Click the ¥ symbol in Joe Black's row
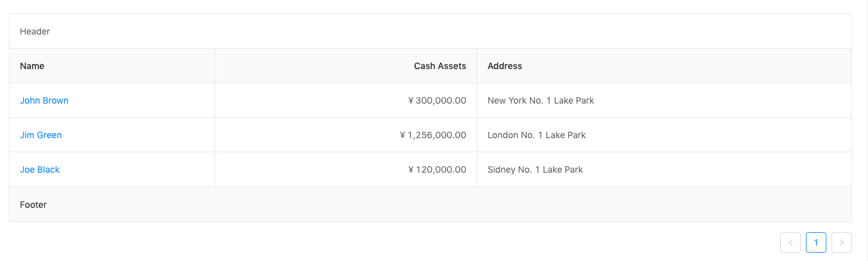 point(411,170)
